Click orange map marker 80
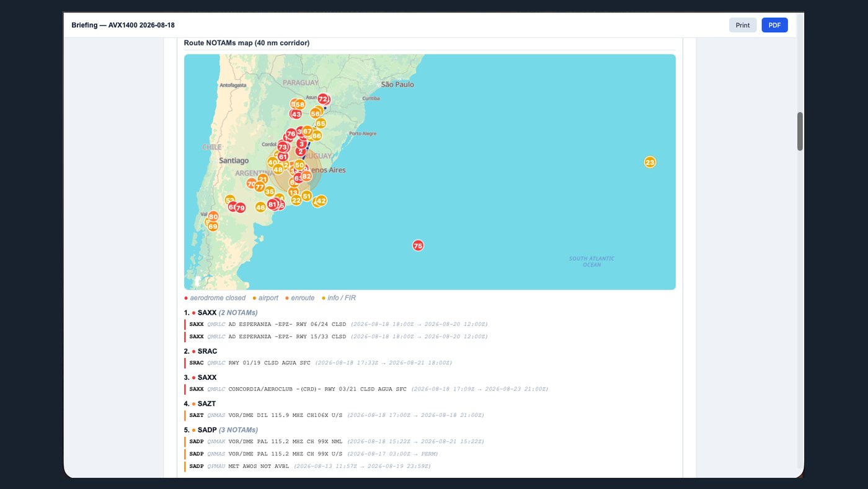Viewport: 868px width, 489px height. (x=213, y=217)
